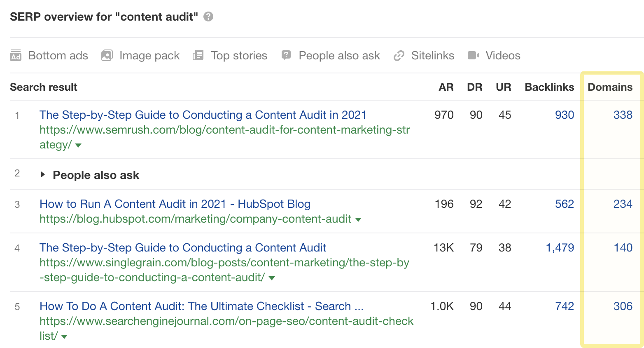Viewport: 644px width, 348px height.
Task: Expand the People also ask row
Action: click(x=42, y=175)
